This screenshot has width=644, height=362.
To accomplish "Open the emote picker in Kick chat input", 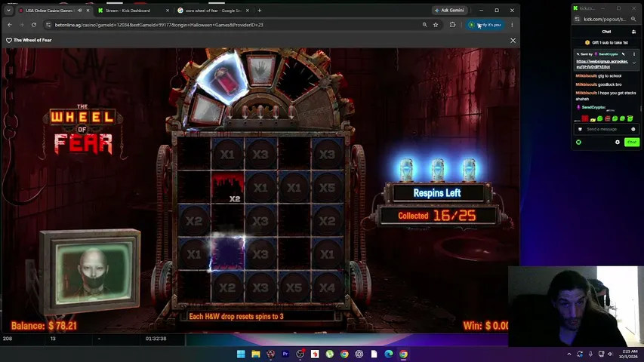I will [633, 129].
